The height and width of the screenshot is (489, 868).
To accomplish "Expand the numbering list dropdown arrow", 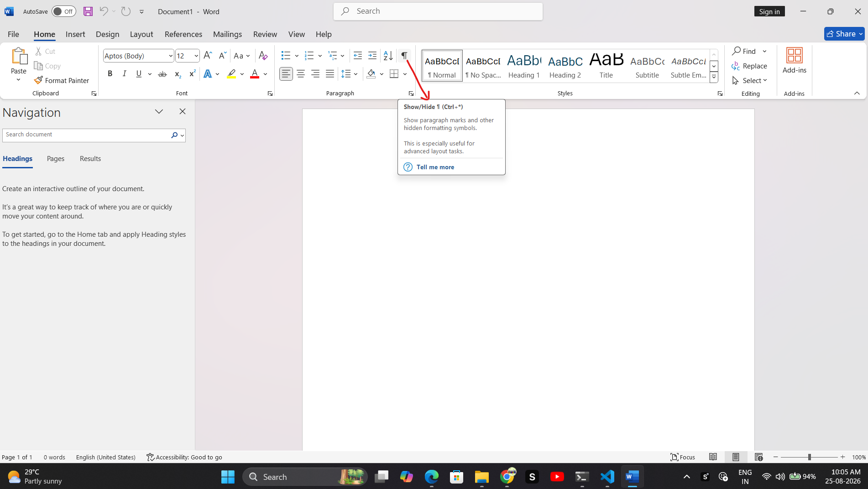I will [320, 56].
